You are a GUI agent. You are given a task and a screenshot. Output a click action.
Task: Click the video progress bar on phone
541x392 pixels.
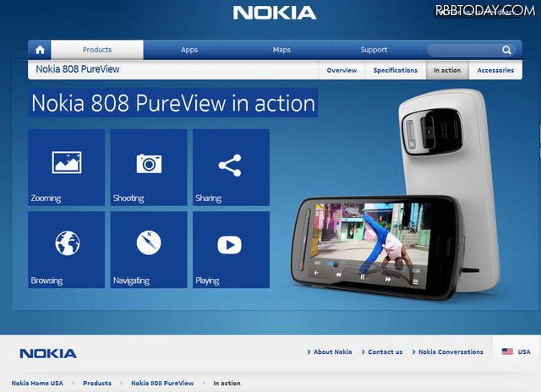pos(366,266)
